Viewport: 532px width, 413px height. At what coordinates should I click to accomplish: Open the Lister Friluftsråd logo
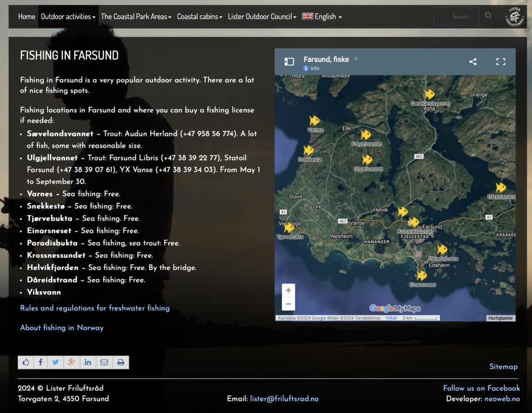coord(514,16)
